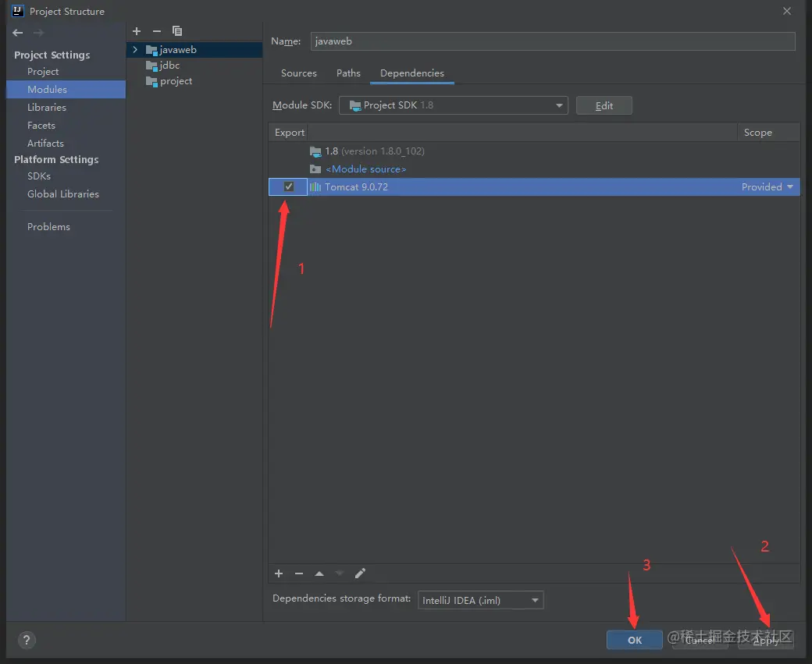Open Libraries settings
This screenshot has height=664, width=812.
47,108
